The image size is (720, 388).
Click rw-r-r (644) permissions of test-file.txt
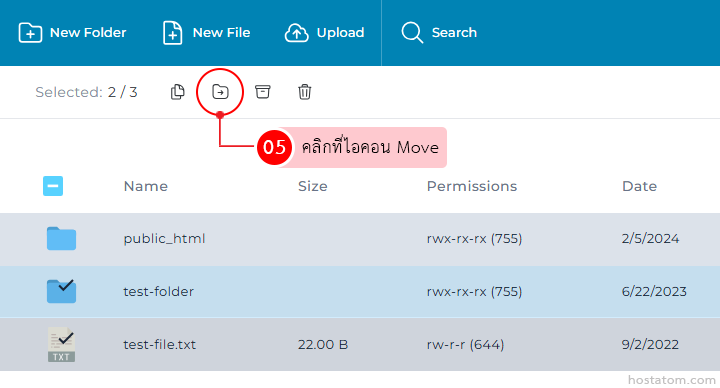(465, 344)
